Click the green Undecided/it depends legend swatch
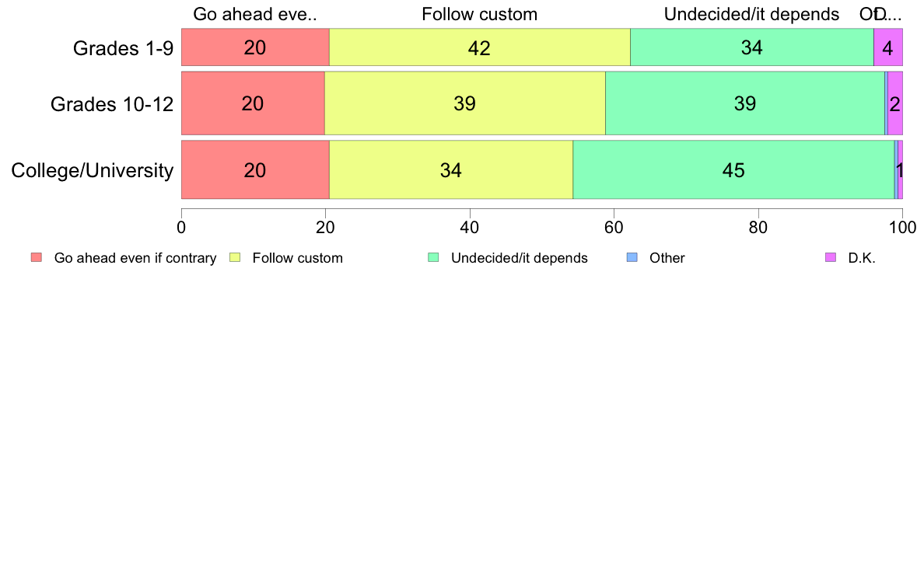This screenshot has height=572, width=924. click(434, 257)
